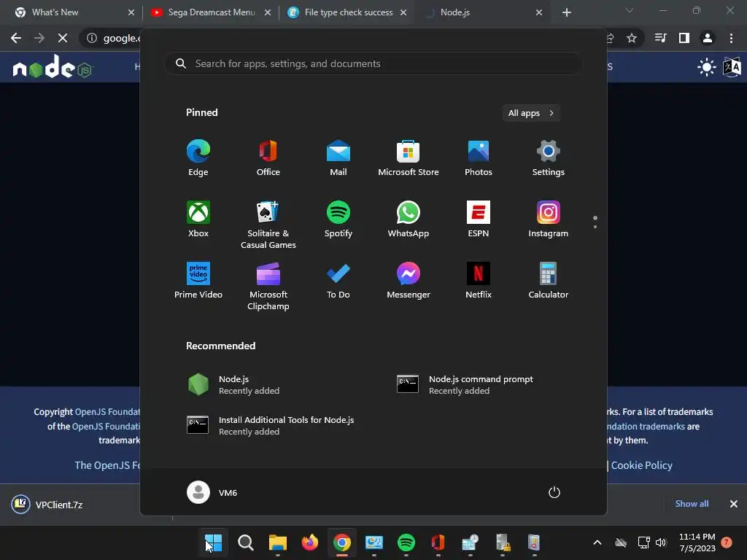
Task: Open Chrome profile menu
Action: 708,38
